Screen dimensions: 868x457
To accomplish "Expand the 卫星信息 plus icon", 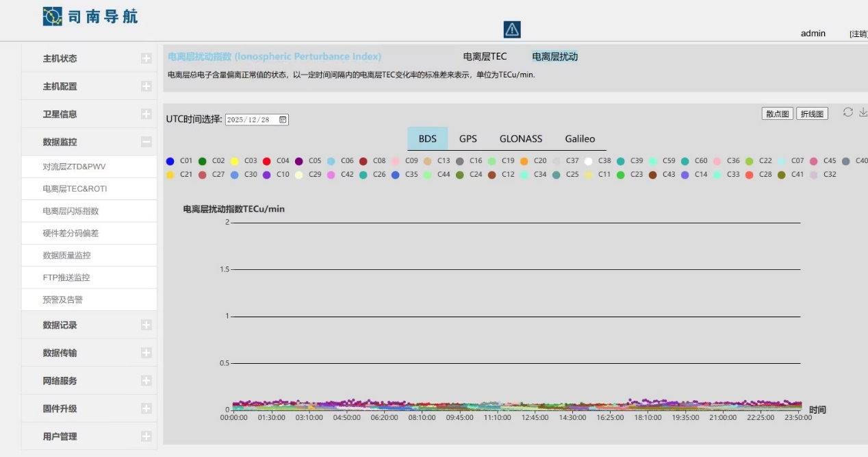I will 146,114.
